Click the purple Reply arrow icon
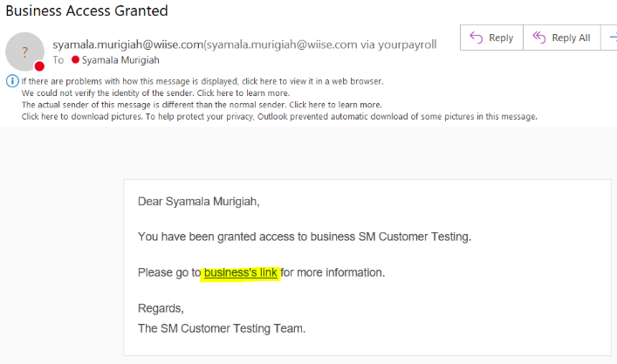 476,38
